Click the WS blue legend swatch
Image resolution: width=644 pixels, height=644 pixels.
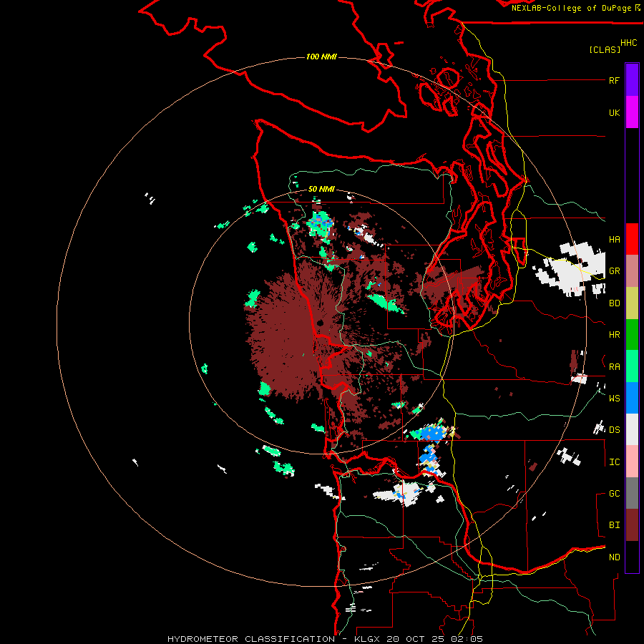pyautogui.click(x=632, y=398)
